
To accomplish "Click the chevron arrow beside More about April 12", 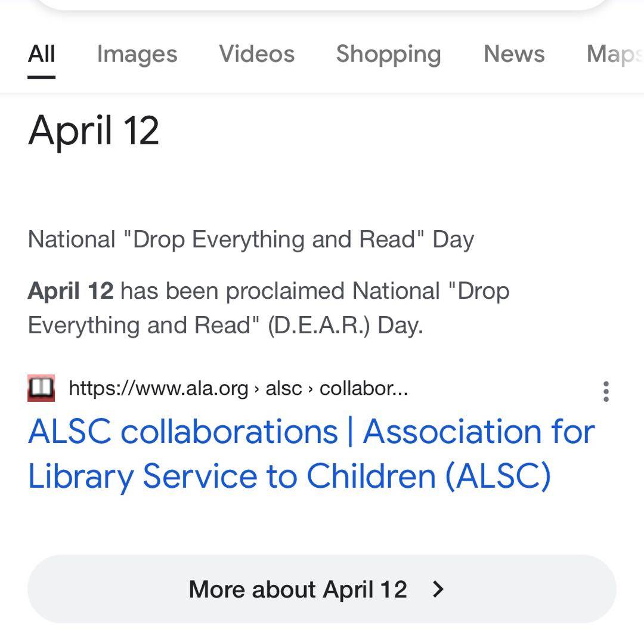I will click(438, 589).
